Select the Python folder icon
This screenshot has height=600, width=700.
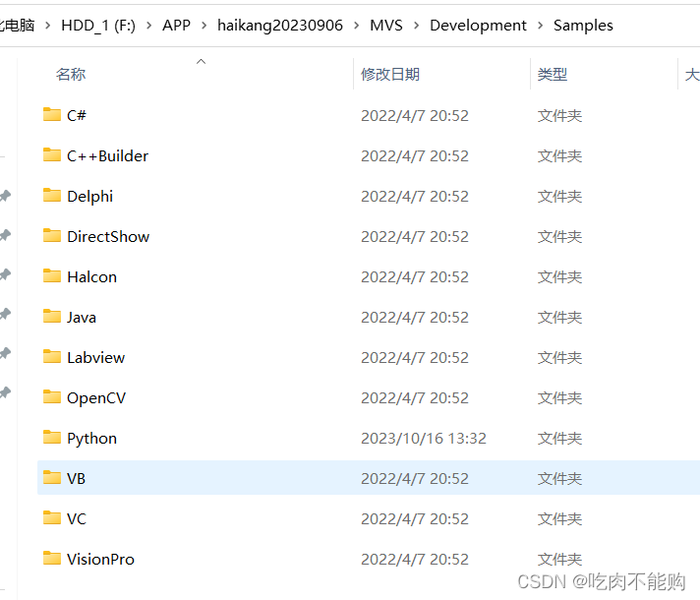[52, 437]
